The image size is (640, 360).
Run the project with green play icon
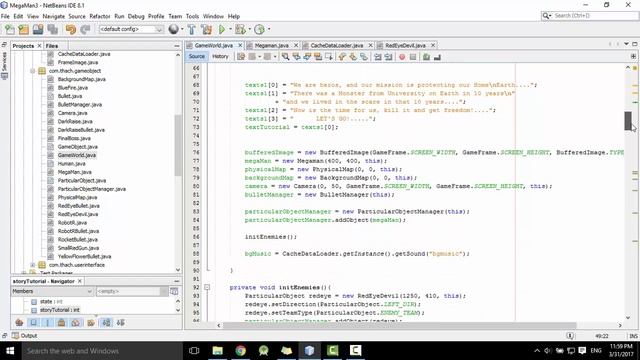tap(222, 29)
